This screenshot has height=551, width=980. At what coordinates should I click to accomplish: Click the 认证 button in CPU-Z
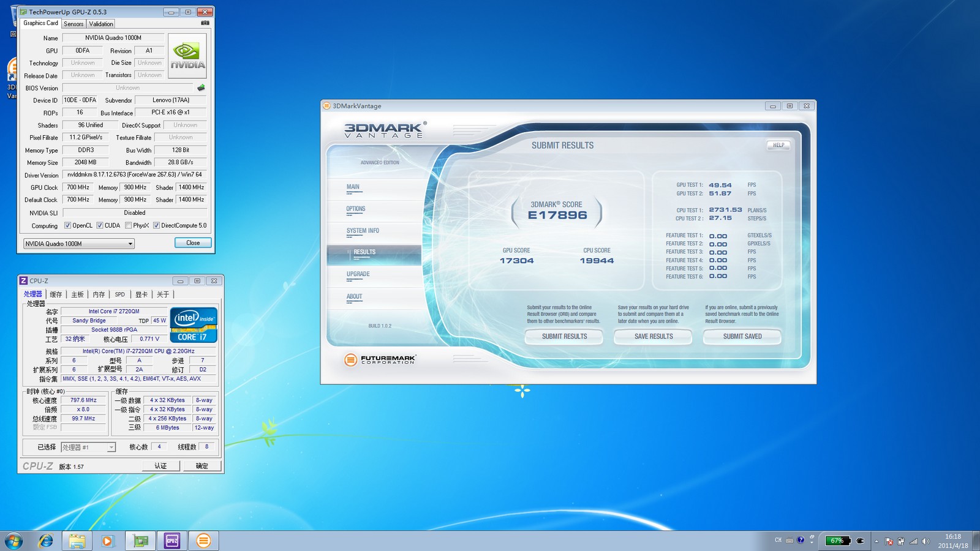(x=160, y=466)
